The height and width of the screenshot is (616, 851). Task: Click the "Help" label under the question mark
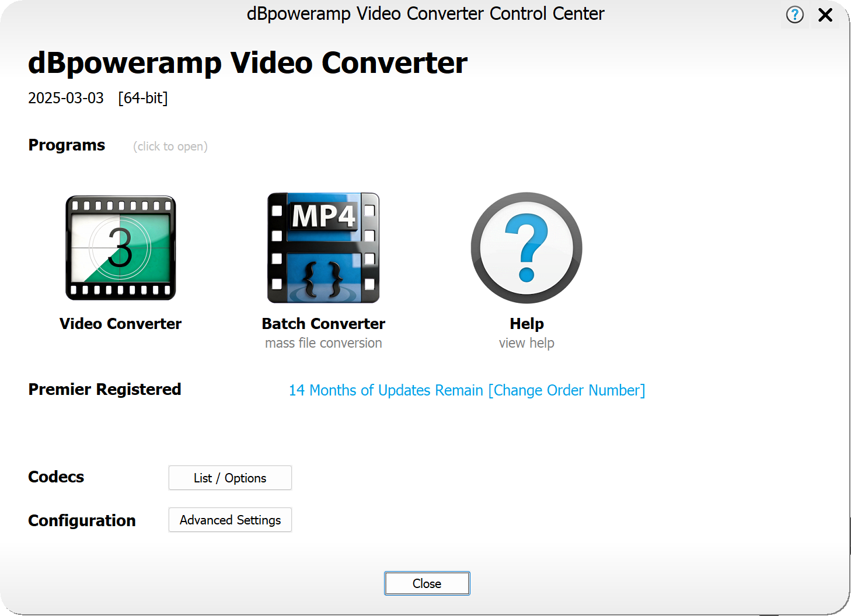tap(526, 324)
